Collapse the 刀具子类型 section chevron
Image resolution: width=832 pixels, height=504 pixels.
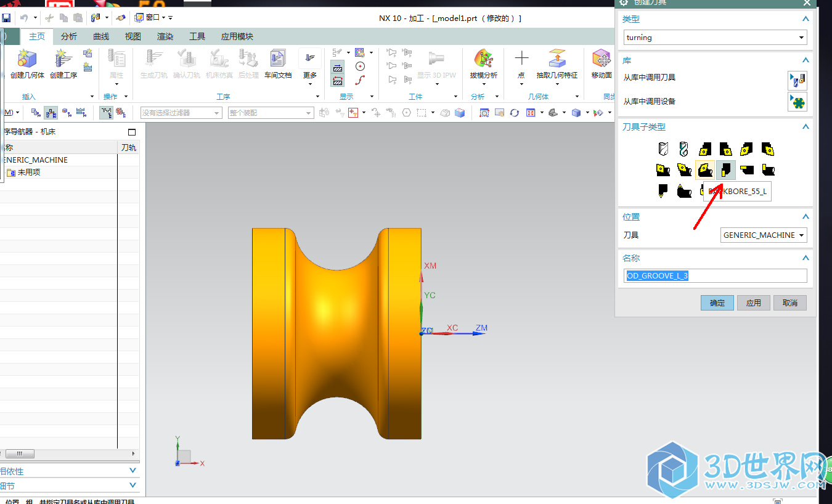click(x=805, y=126)
